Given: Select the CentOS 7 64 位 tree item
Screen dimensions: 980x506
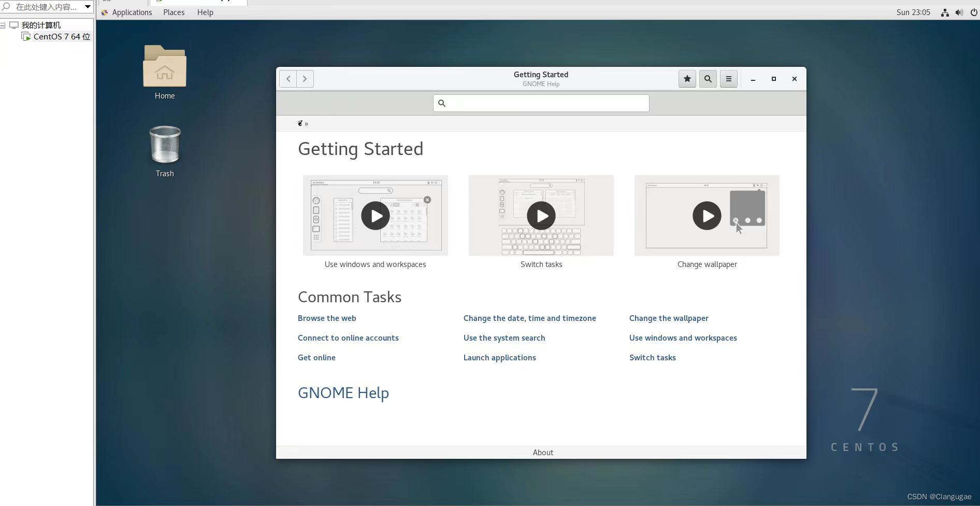Looking at the screenshot, I should pos(62,36).
